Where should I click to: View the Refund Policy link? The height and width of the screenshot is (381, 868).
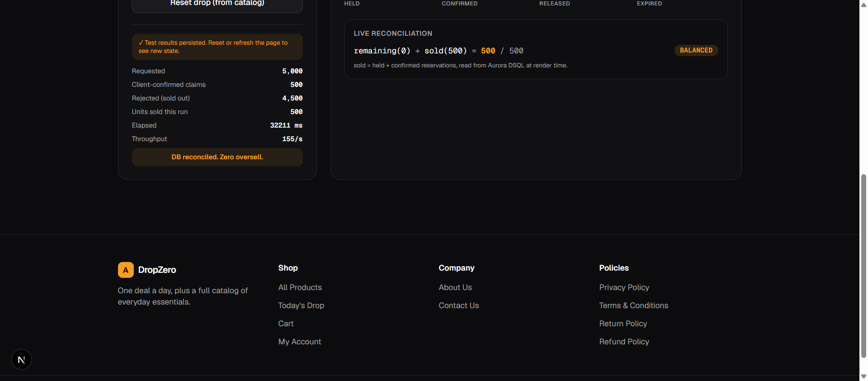(x=624, y=342)
